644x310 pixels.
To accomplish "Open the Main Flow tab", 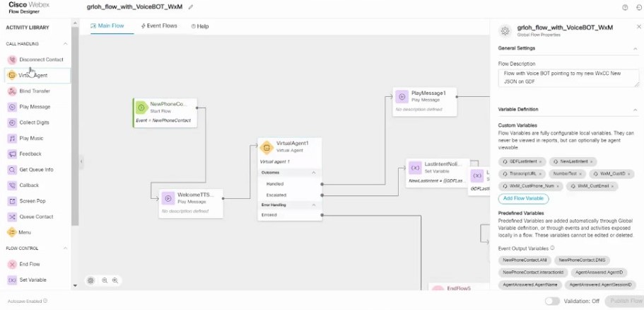I will click(x=107, y=26).
